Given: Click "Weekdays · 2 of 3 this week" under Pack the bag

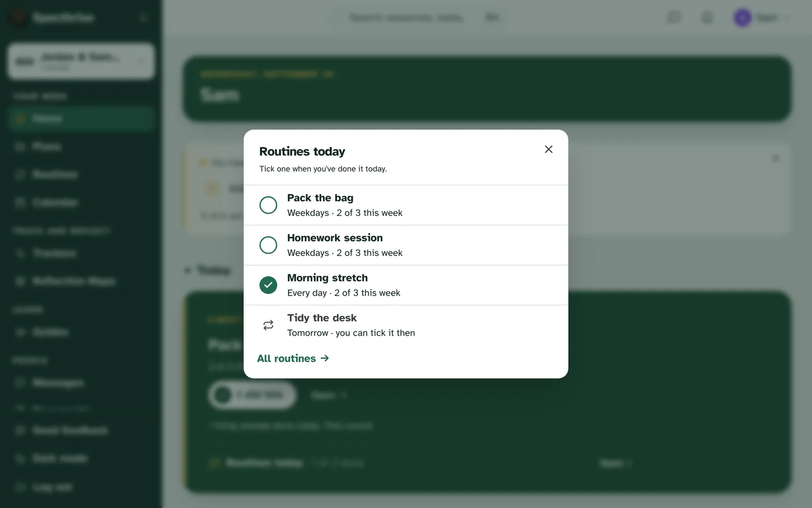Looking at the screenshot, I should 345,213.
